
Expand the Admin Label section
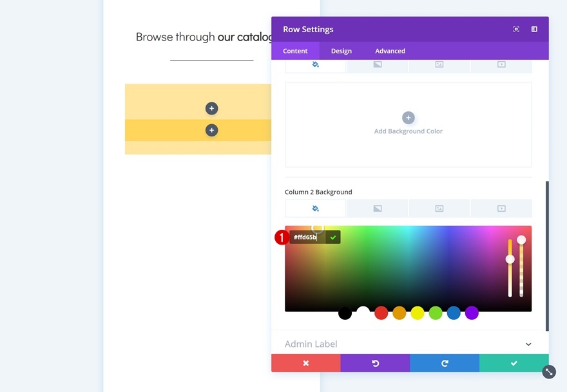pos(408,344)
